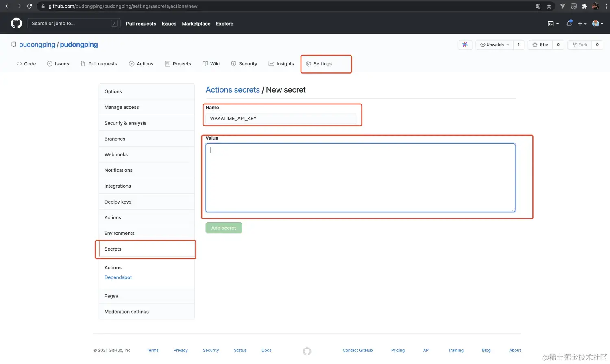The width and height of the screenshot is (610, 364).
Task: Click the watchers count 1
Action: coord(518,45)
